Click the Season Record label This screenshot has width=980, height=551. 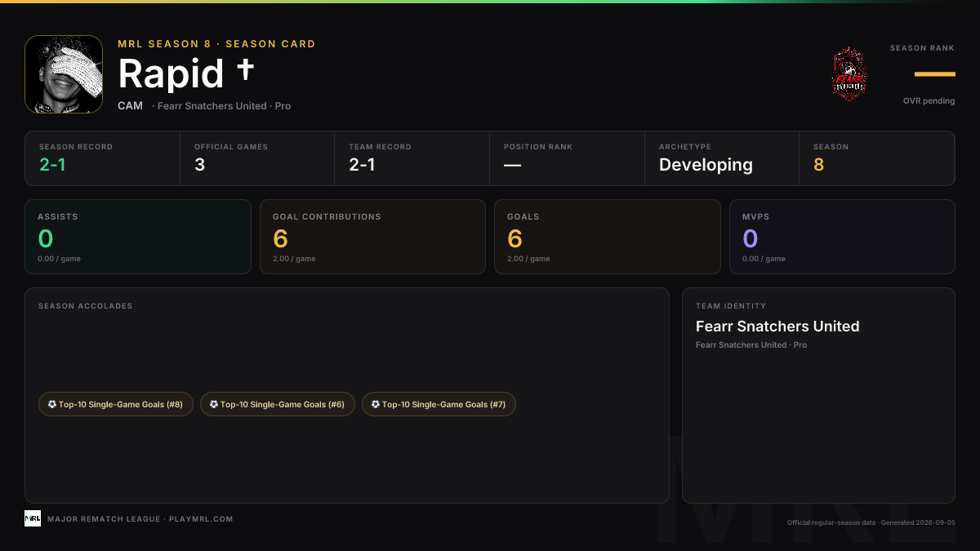click(x=76, y=147)
